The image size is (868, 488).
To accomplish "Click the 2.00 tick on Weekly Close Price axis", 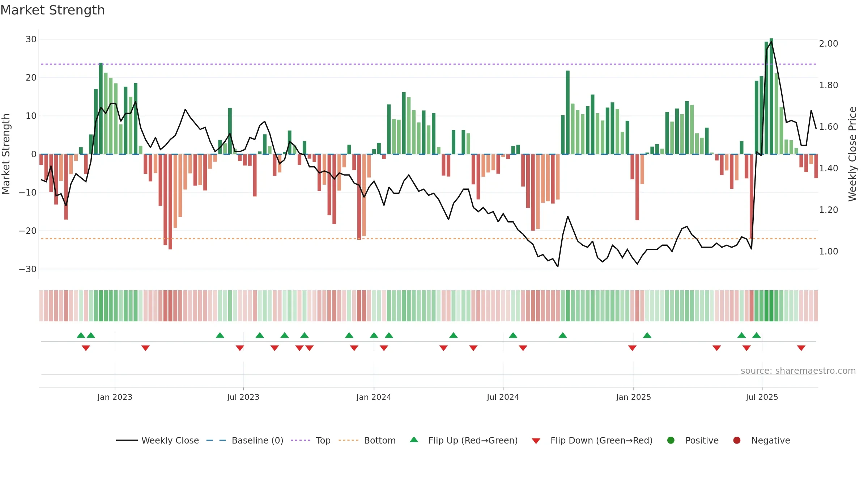I will (x=829, y=43).
